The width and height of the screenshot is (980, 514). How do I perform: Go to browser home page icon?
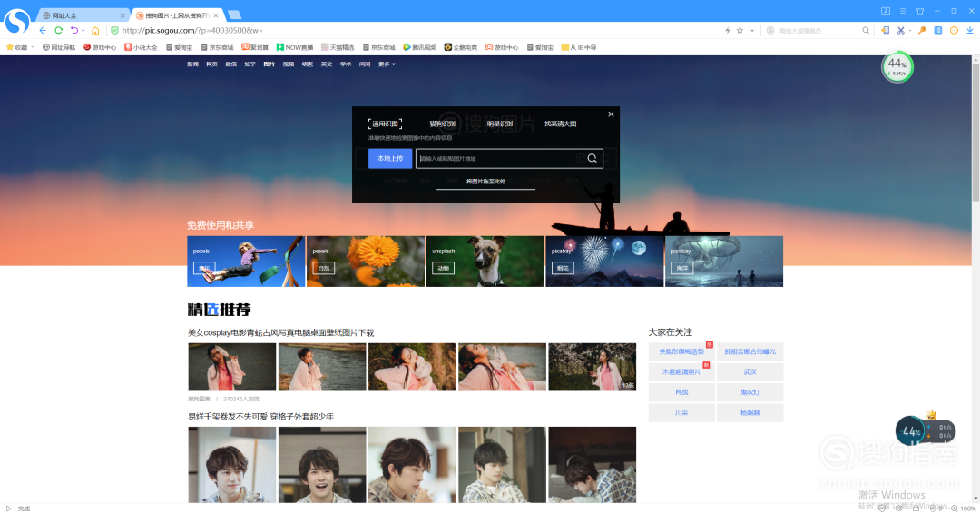tap(95, 30)
